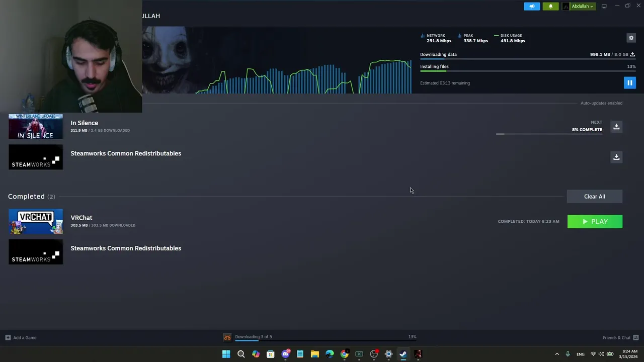
Task: Open the Notepad taskbar icon
Action: [300, 354]
